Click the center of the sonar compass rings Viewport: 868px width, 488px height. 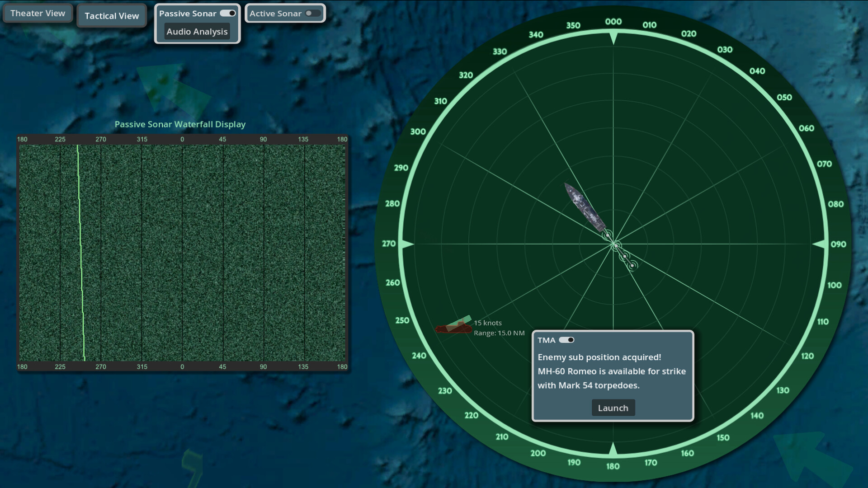coord(613,244)
